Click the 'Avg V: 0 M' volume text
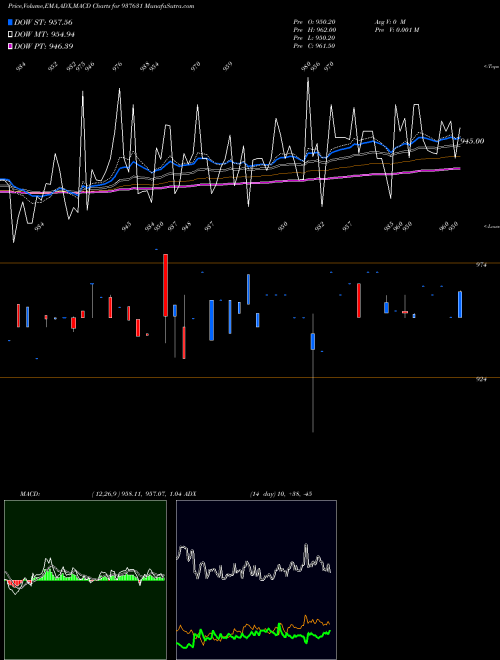Image resolution: width=500 pixels, height=660 pixels. 390,21
